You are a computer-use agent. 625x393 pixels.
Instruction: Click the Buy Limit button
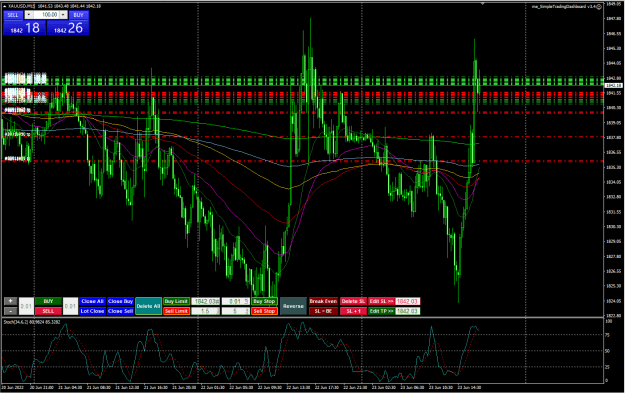[176, 301]
